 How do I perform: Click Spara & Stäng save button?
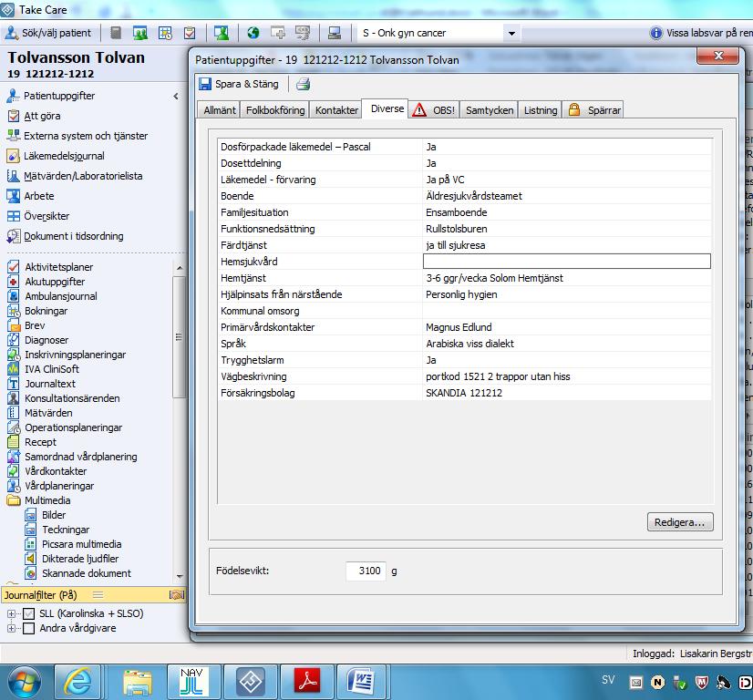[239, 84]
